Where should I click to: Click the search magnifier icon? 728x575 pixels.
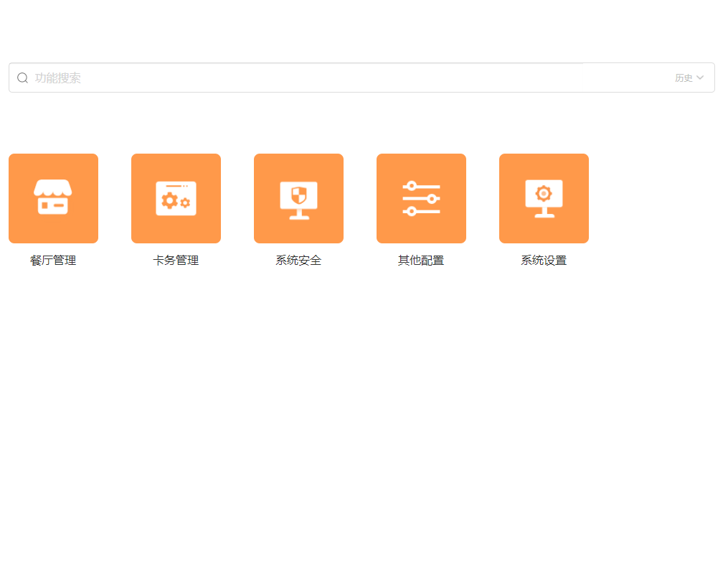(x=22, y=78)
